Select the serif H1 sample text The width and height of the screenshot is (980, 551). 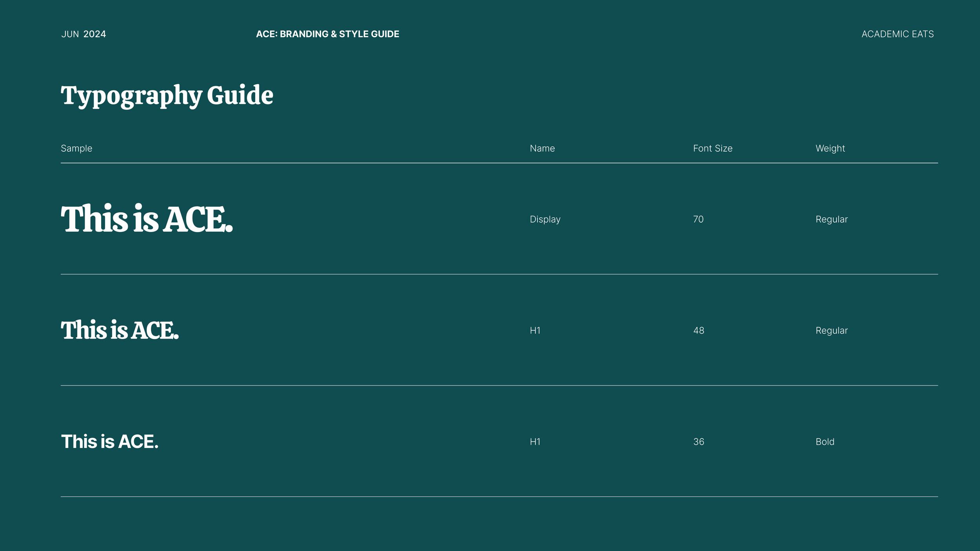click(x=120, y=330)
